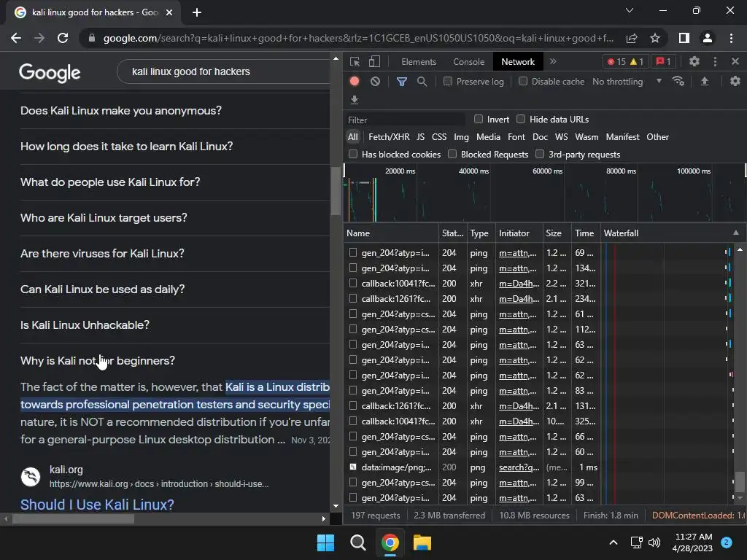Screen dimensions: 747x560
Task: Select the All filter button
Action: (x=352, y=136)
